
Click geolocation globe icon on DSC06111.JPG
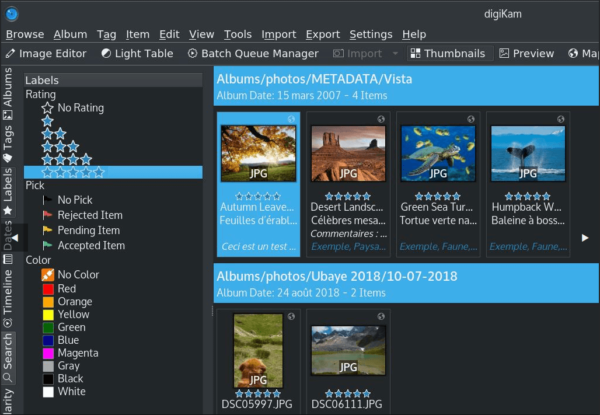(x=381, y=316)
